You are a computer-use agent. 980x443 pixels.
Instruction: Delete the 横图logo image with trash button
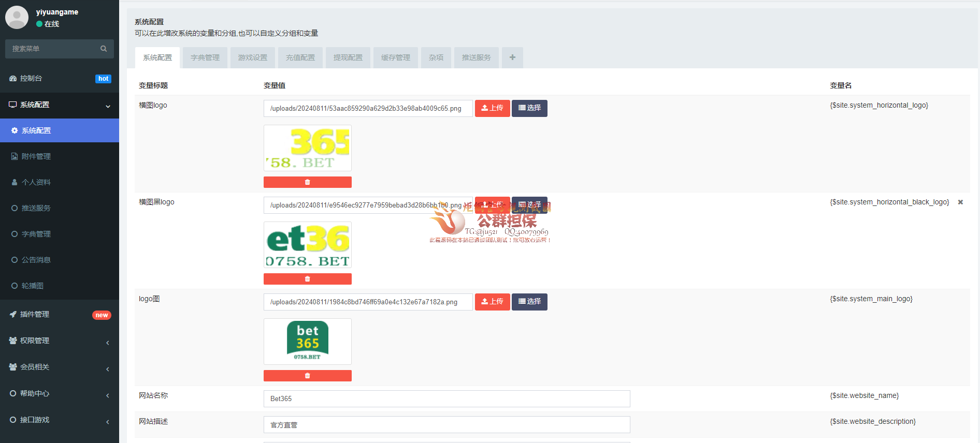[x=307, y=182]
